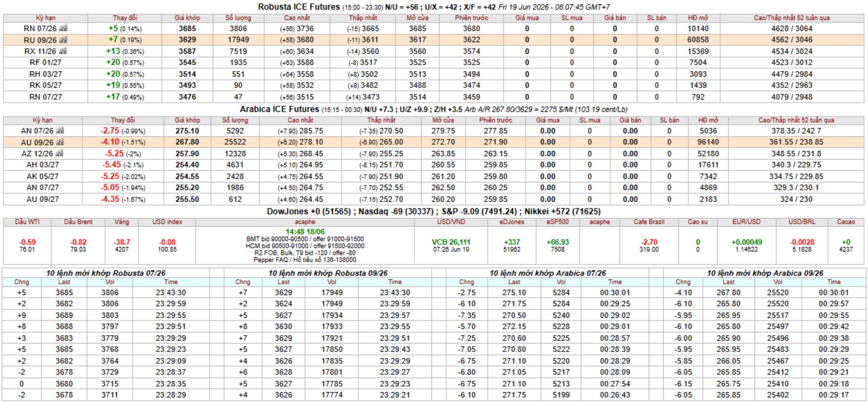Click the DowJones and Nasdaq index summary line
Screen dimensions: 868x403
tap(434, 211)
